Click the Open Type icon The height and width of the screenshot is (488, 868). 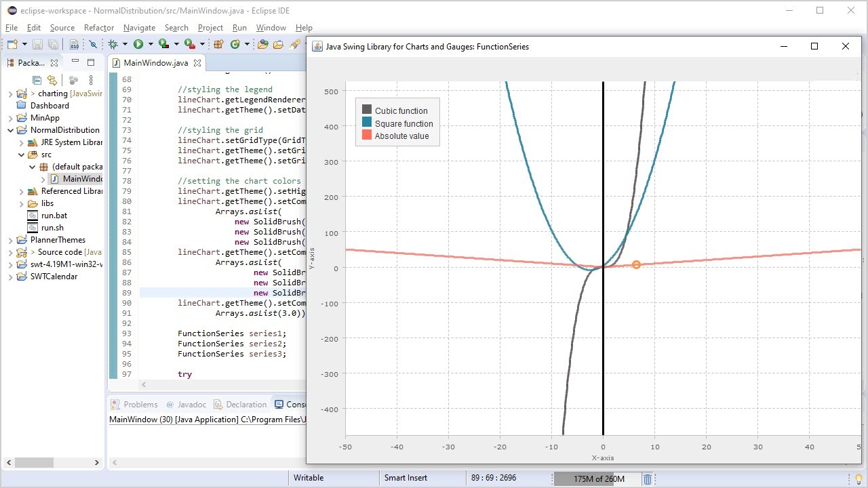click(264, 44)
